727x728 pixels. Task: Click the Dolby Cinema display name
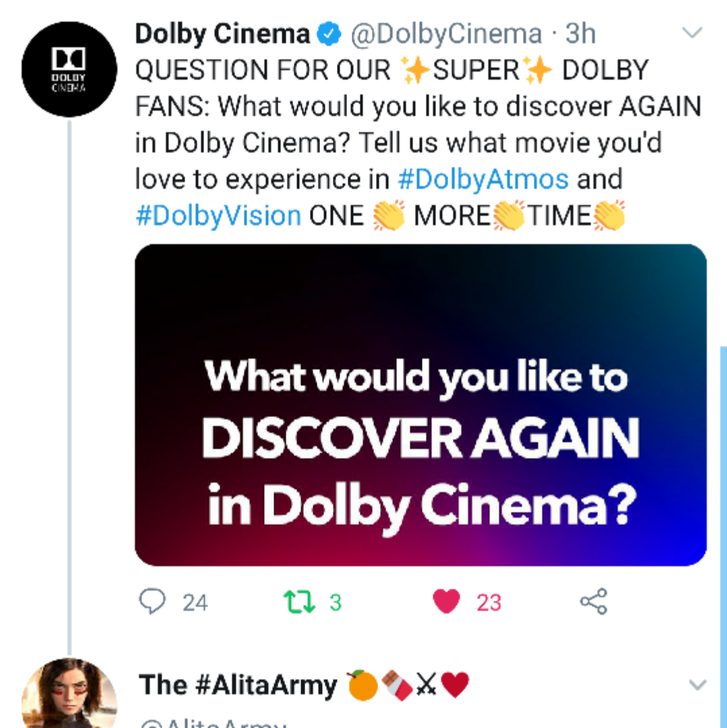coord(223,34)
